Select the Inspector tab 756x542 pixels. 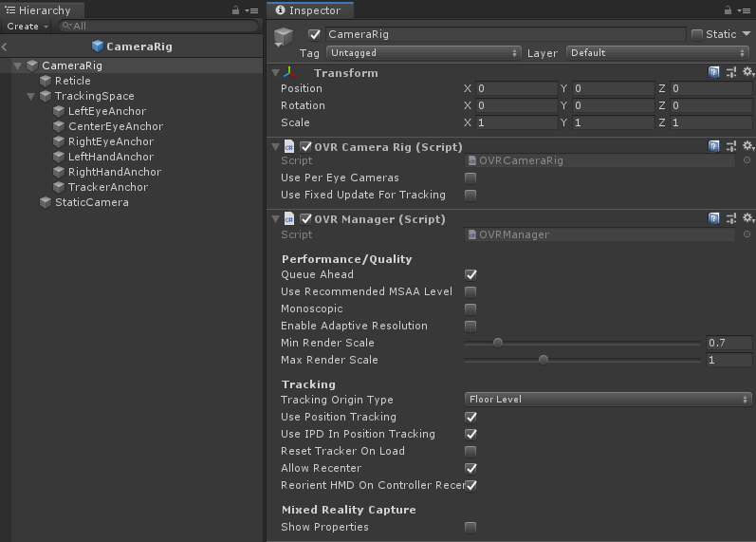click(x=310, y=10)
